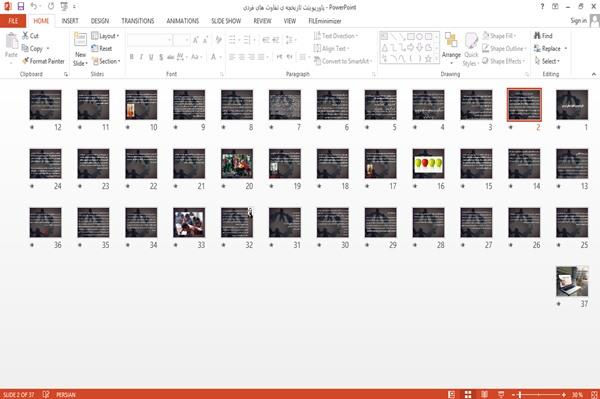Open the FILE tab

13,21
